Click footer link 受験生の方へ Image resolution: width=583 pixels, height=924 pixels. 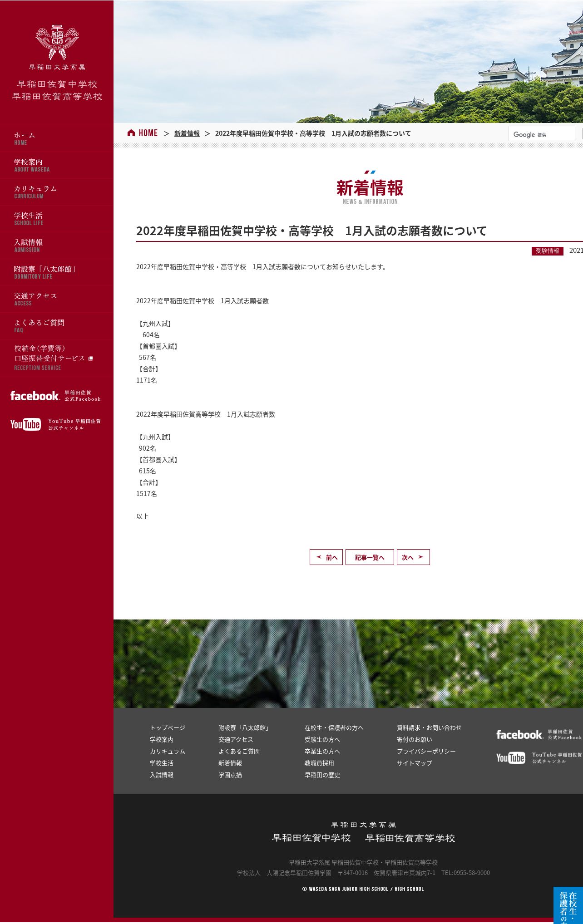[x=322, y=739]
